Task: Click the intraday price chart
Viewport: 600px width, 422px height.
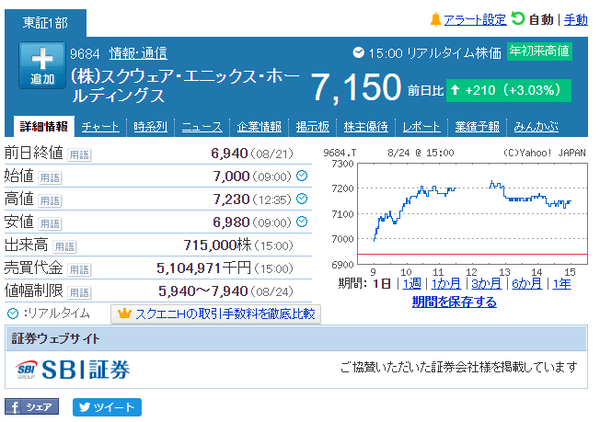Action: click(472, 214)
